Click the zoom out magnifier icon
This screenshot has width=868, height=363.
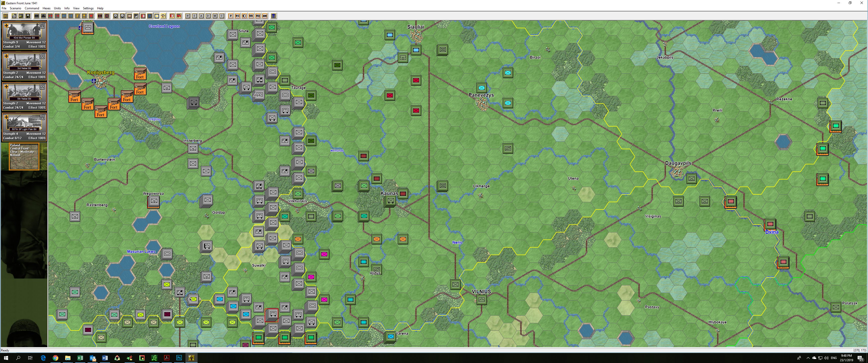click(122, 16)
